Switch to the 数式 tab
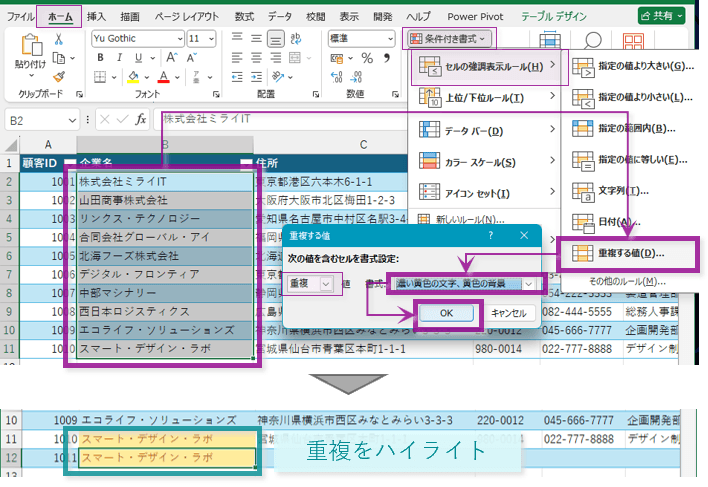Screen dimensions: 708x487 tap(244, 17)
